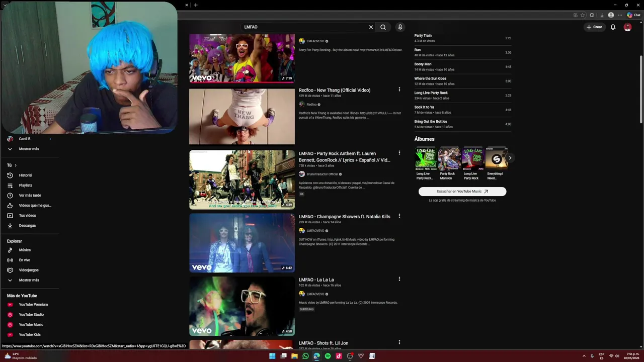This screenshot has height=362, width=644.
Task: Play the Party Train song
Action: point(463,38)
